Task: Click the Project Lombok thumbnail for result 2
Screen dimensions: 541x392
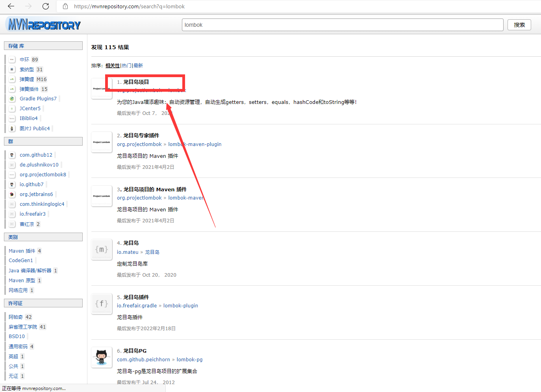Action: 102,142
